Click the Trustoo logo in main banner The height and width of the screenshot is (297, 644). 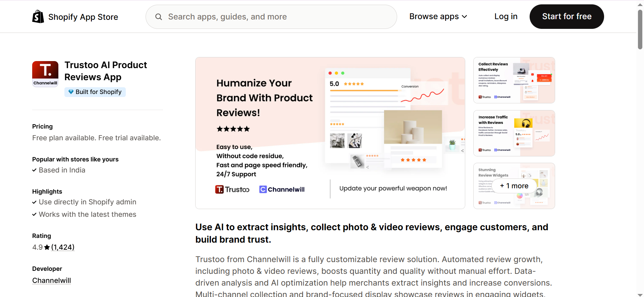(x=232, y=190)
